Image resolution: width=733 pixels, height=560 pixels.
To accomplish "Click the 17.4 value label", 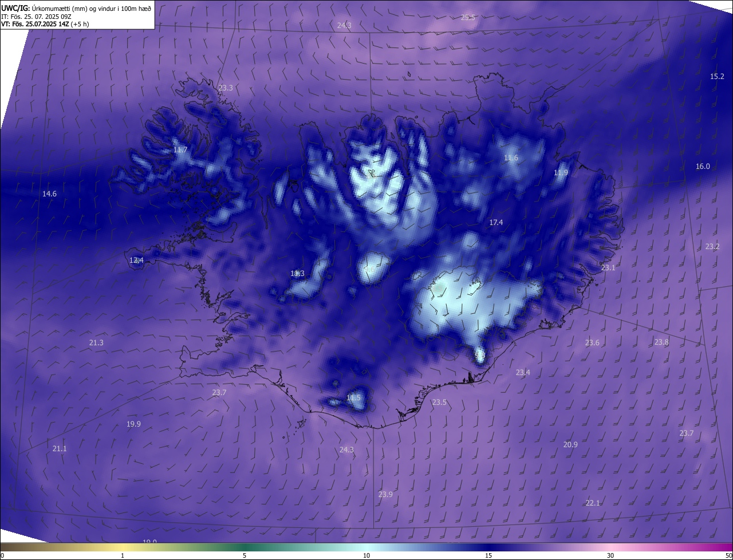I will [496, 223].
